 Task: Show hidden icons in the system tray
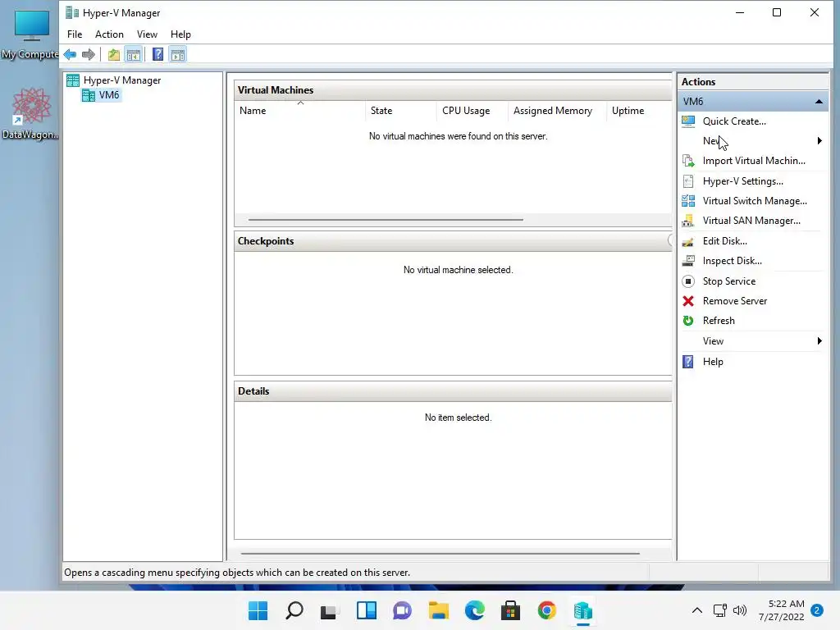pos(697,610)
